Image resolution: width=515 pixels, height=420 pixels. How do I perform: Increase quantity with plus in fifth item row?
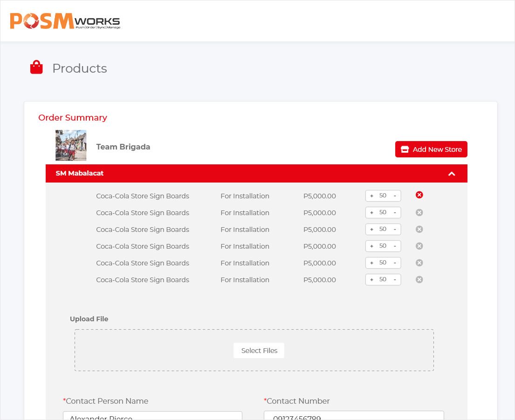(x=371, y=263)
